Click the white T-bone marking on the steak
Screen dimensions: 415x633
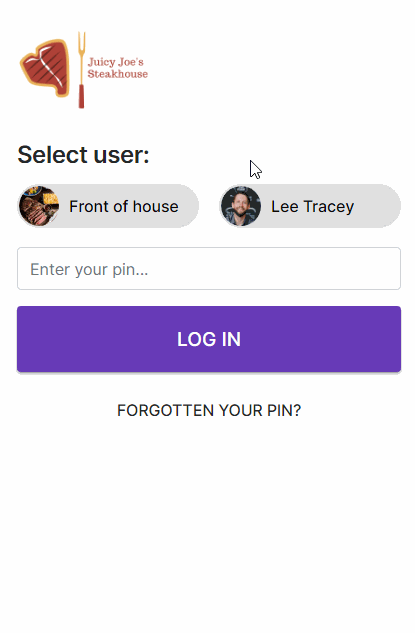pyautogui.click(x=45, y=69)
